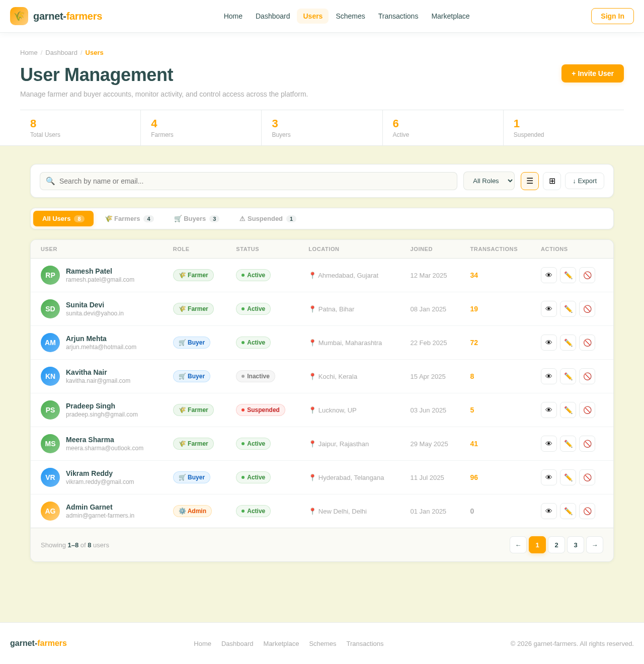View Sunita Devi's details via eye icon
This screenshot has height=664, width=644.
point(549,309)
